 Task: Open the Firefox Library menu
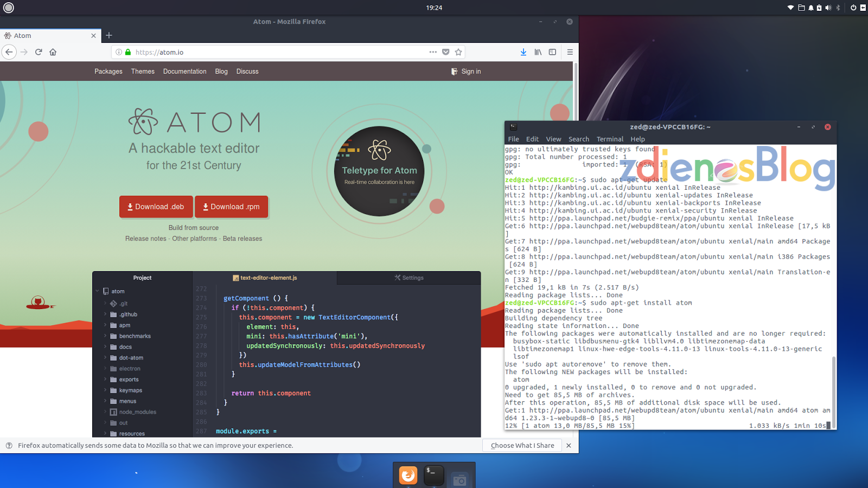click(x=538, y=52)
